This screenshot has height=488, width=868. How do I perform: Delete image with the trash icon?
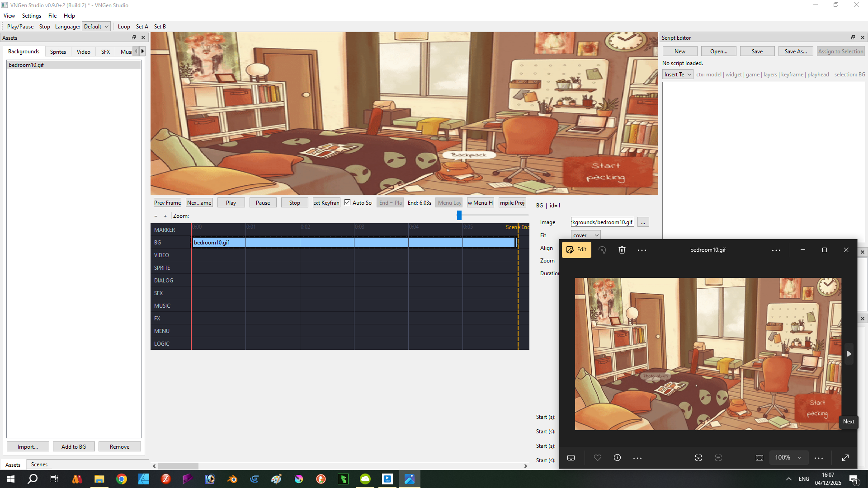622,250
